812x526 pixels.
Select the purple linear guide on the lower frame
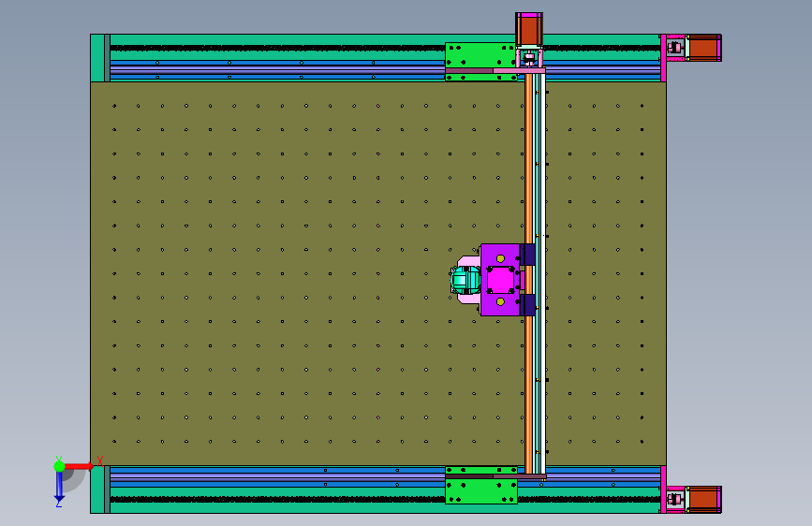277,477
